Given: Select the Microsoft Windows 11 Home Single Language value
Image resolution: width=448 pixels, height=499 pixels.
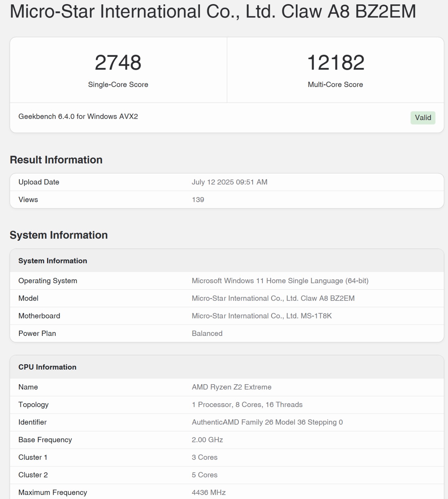Looking at the screenshot, I should [x=280, y=281].
